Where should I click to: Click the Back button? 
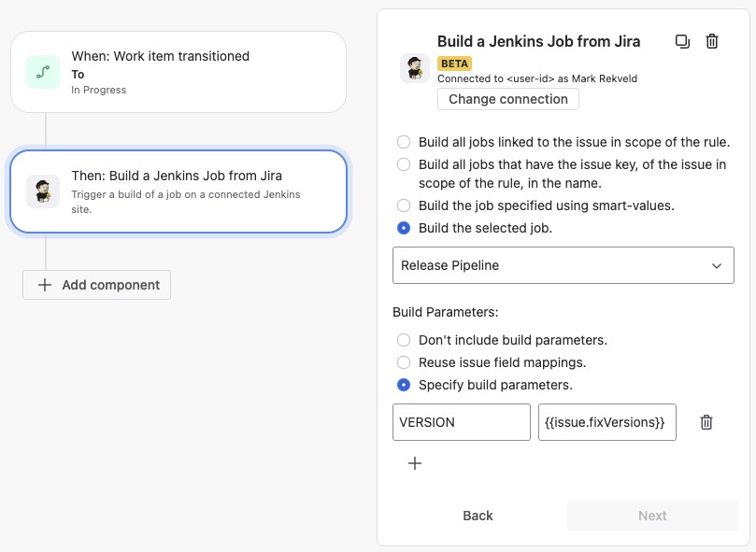[x=478, y=516]
